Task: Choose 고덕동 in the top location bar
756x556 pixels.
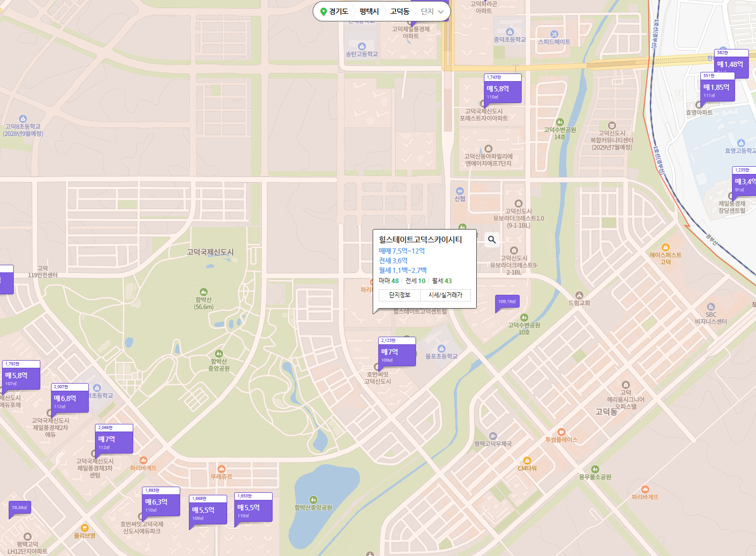Action: pyautogui.click(x=400, y=12)
